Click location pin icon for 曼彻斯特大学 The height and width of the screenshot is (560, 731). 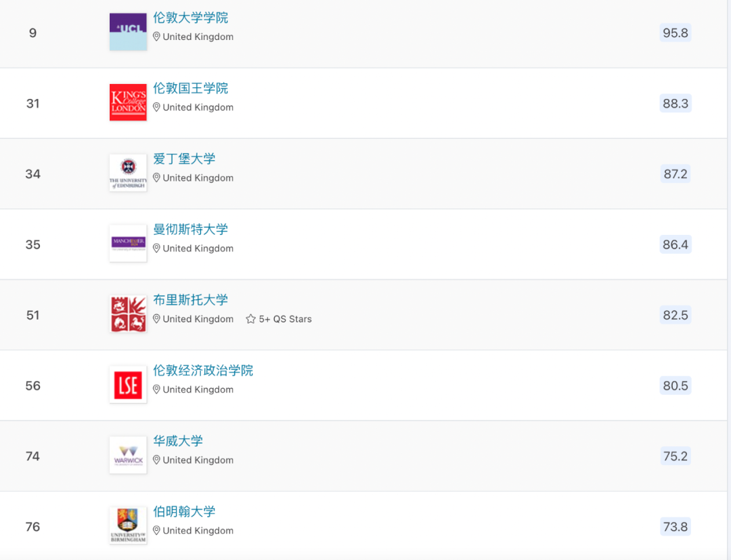click(x=156, y=249)
